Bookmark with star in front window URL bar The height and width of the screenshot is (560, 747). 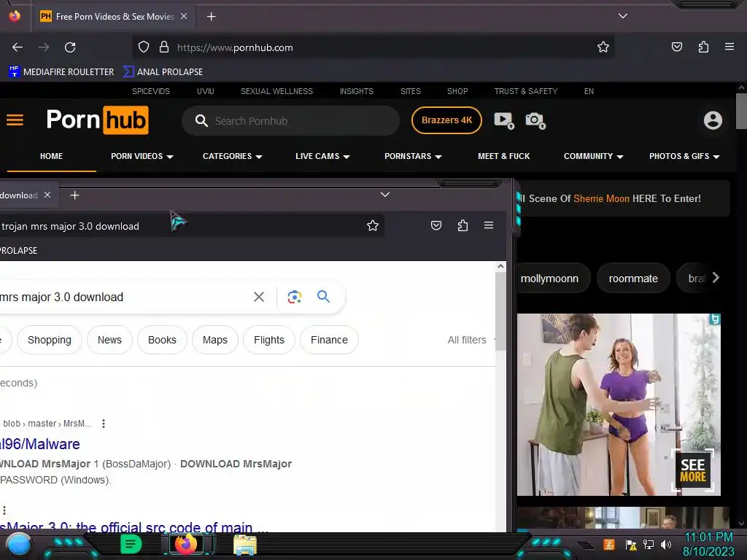373,225
